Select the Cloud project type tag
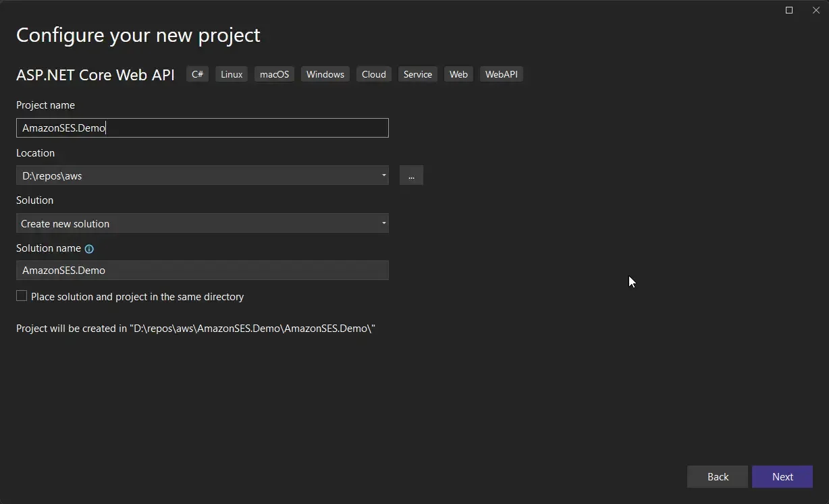 point(373,74)
